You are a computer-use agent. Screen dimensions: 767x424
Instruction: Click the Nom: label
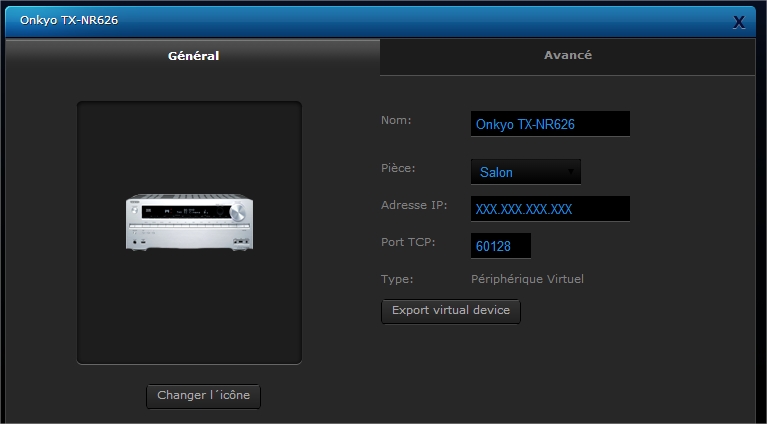[396, 120]
